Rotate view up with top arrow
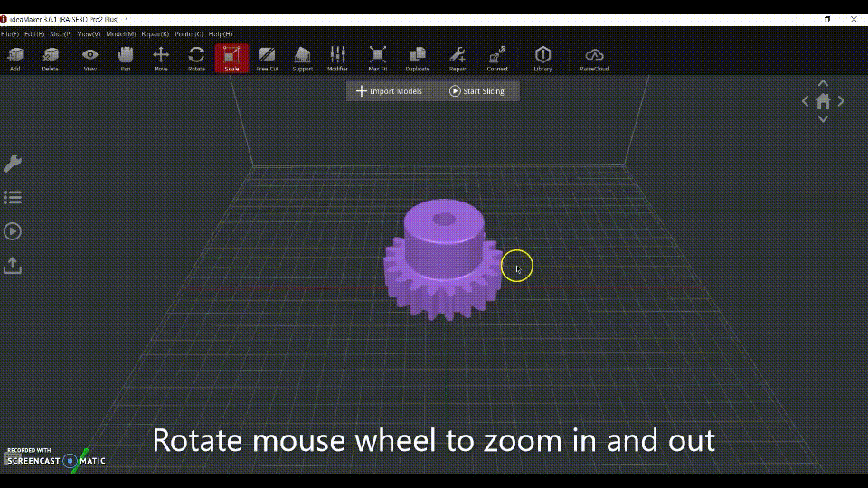The height and width of the screenshot is (488, 868). [x=823, y=83]
